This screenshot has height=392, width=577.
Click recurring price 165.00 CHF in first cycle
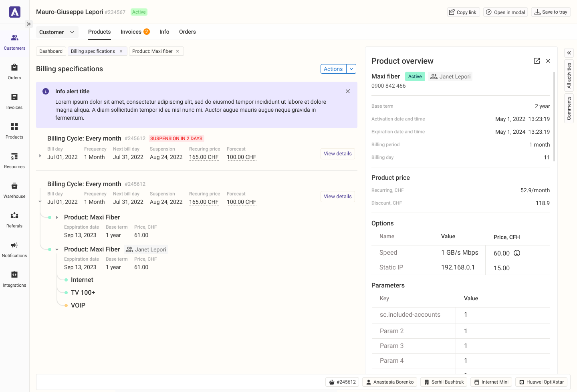pyautogui.click(x=204, y=157)
